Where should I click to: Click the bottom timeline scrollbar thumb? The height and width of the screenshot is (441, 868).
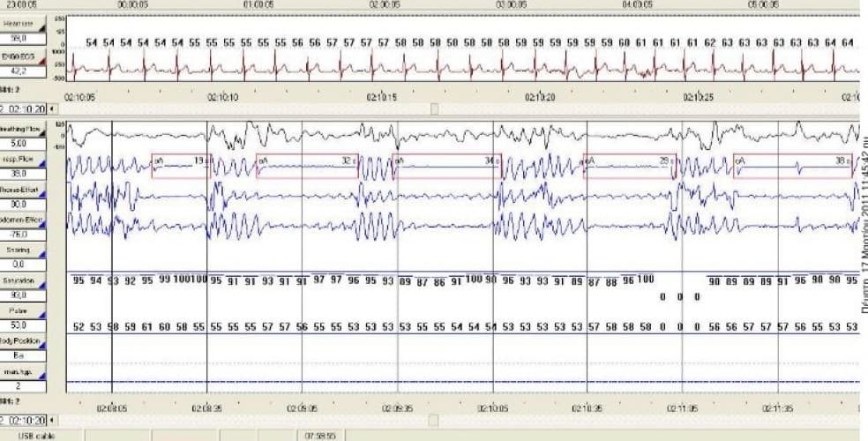pos(433,420)
